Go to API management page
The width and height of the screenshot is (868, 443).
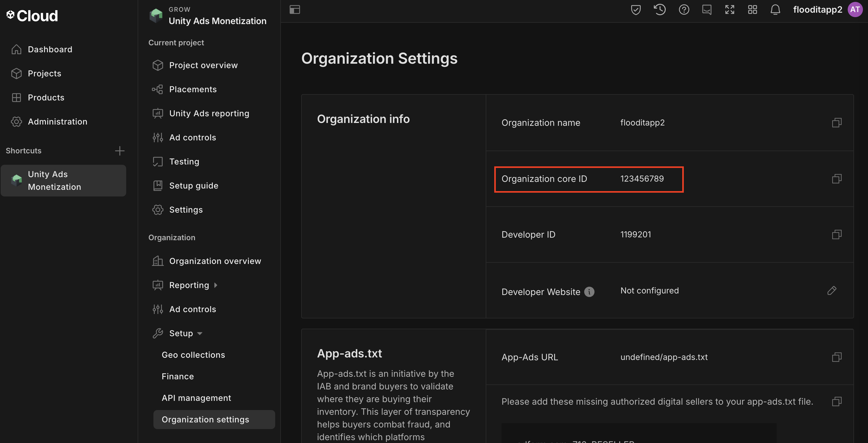pyautogui.click(x=196, y=398)
